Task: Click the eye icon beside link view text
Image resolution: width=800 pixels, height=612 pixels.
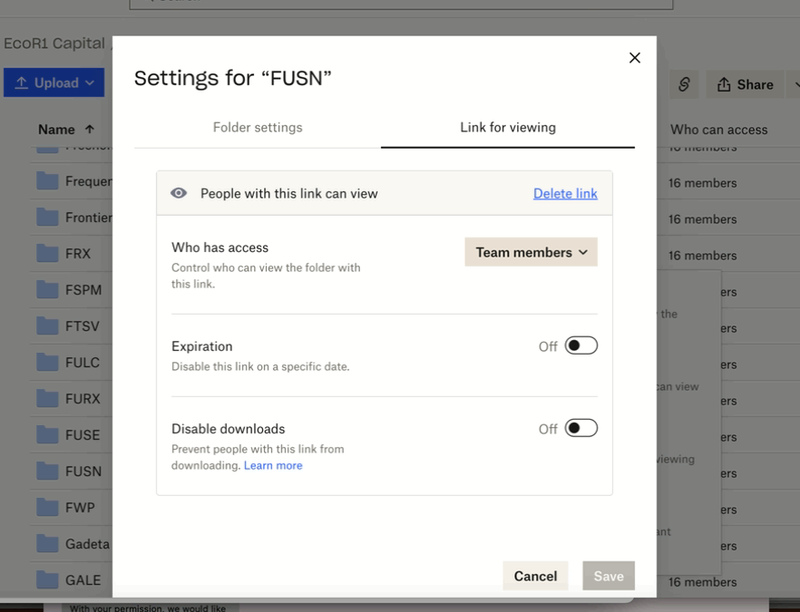Action: (179, 193)
